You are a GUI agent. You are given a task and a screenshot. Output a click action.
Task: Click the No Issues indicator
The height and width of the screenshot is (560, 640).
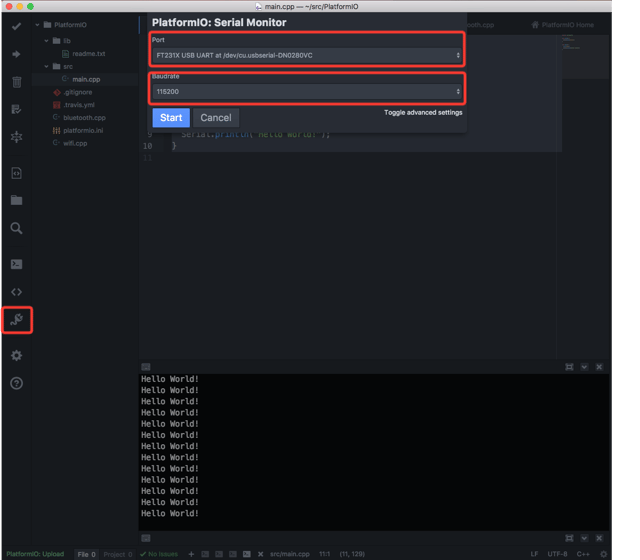pos(159,554)
